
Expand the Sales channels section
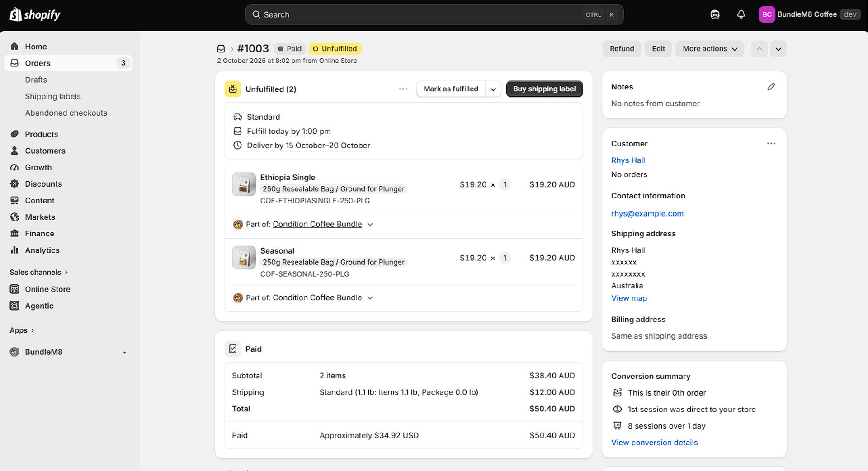[39, 273]
